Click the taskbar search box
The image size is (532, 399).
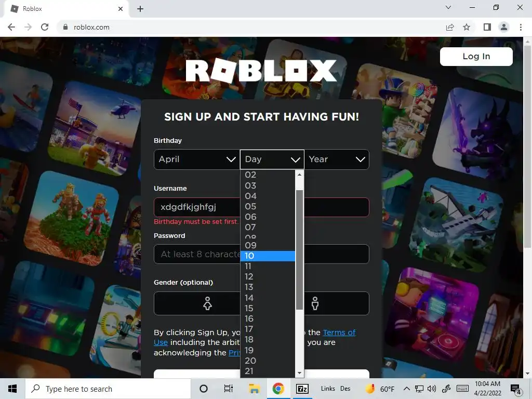(108, 389)
